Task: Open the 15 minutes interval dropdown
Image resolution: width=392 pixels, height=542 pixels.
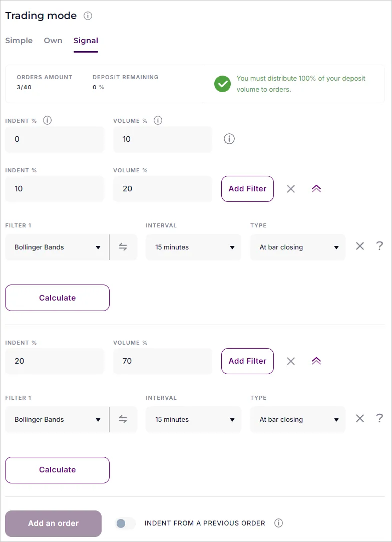Action: pyautogui.click(x=193, y=247)
